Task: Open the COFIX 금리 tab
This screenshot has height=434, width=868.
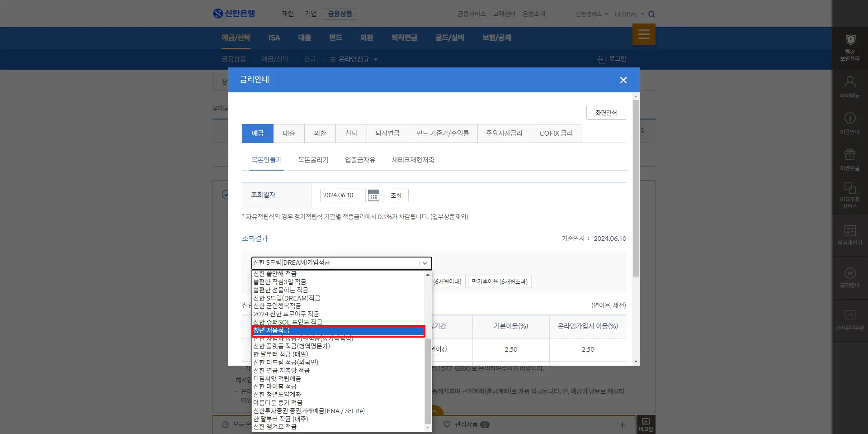Action: (556, 134)
